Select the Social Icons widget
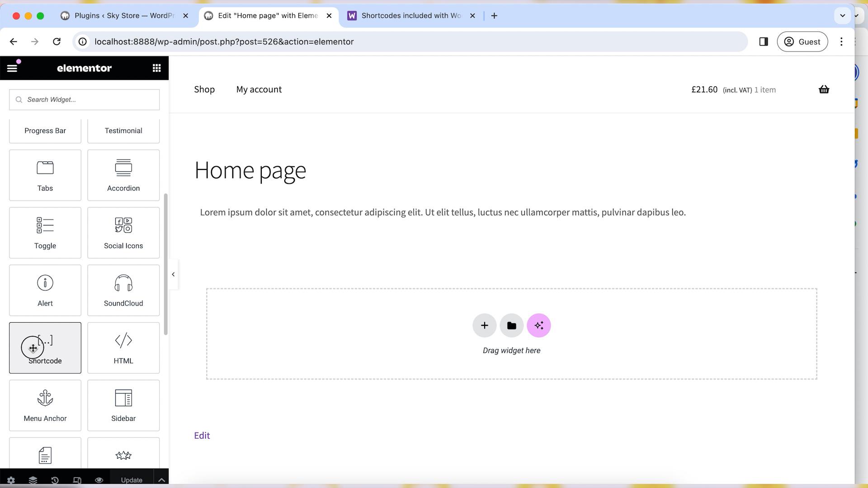Image resolution: width=868 pixels, height=488 pixels. (123, 233)
